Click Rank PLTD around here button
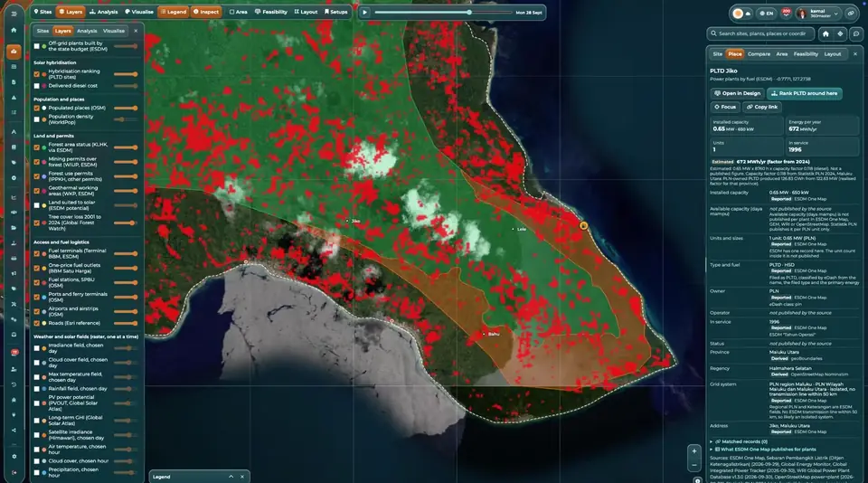 pos(805,93)
